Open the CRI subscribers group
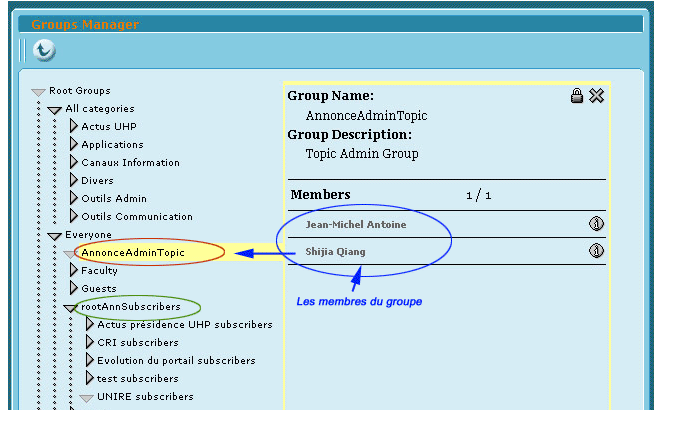Screen dimensions: 680x430 coord(138,343)
